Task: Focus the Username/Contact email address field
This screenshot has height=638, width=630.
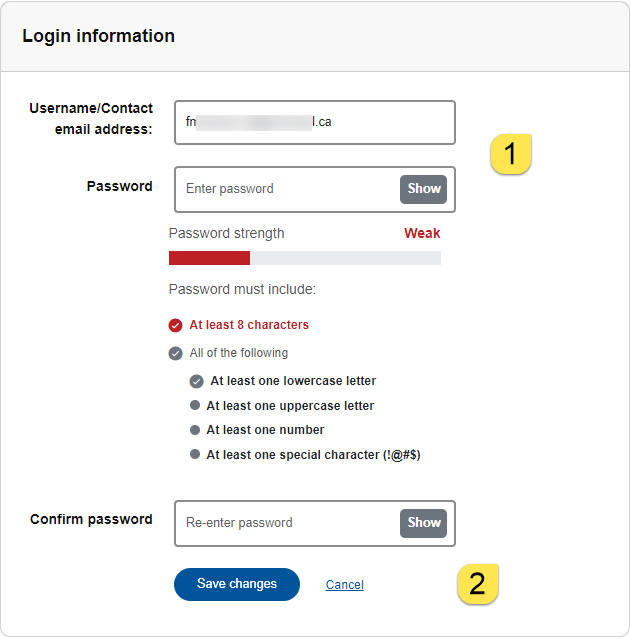Action: pos(314,122)
